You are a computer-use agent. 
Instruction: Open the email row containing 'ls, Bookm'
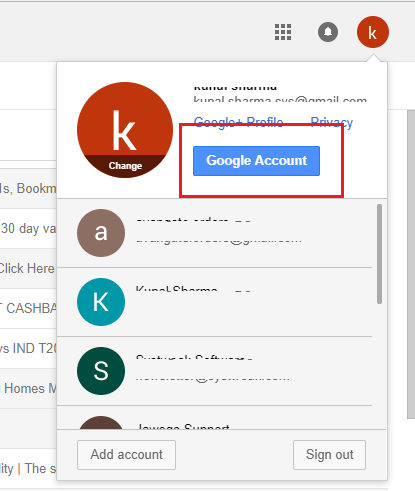28,189
